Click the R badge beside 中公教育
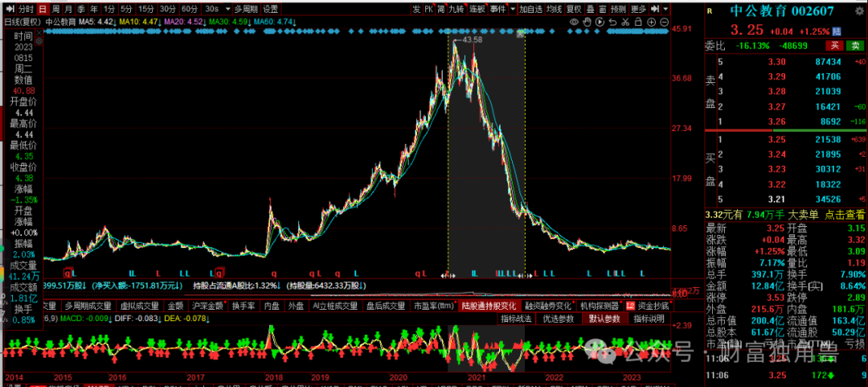 click(x=710, y=10)
